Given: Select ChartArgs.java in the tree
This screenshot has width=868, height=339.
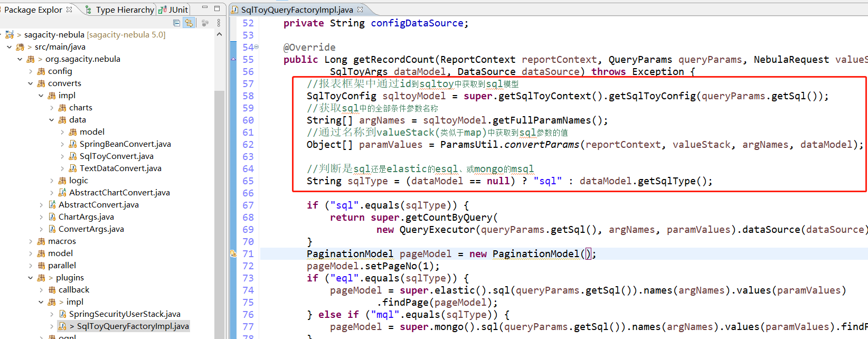Looking at the screenshot, I should (86, 217).
